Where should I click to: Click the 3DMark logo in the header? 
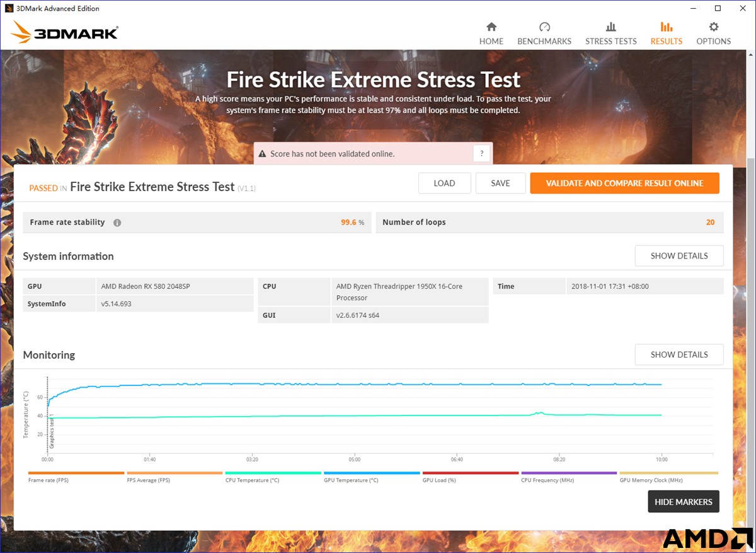coord(64,33)
